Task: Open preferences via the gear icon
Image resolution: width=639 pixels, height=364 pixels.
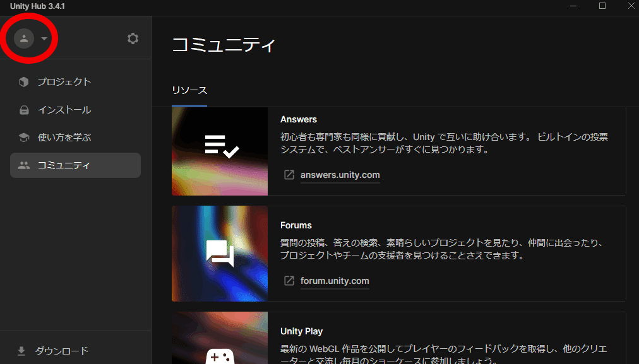Action: coord(133,38)
